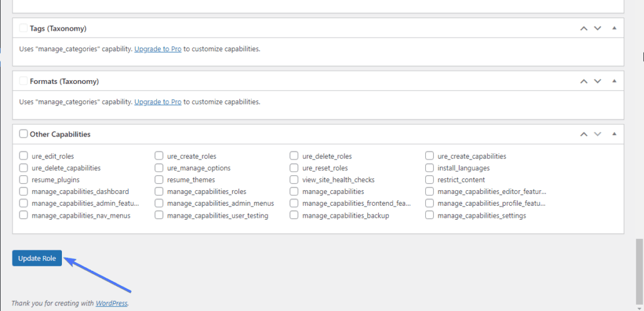Collapse the Tags (Taxonomy) panel
Image resolution: width=644 pixels, height=311 pixels.
click(615, 28)
